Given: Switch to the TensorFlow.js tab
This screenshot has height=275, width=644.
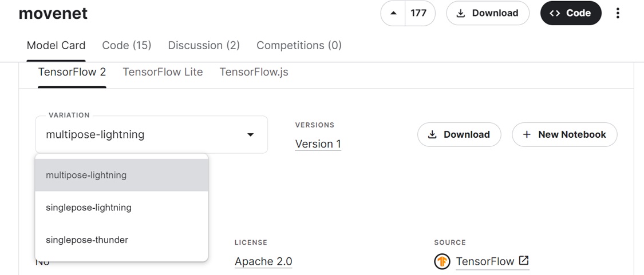Looking at the screenshot, I should [x=254, y=72].
